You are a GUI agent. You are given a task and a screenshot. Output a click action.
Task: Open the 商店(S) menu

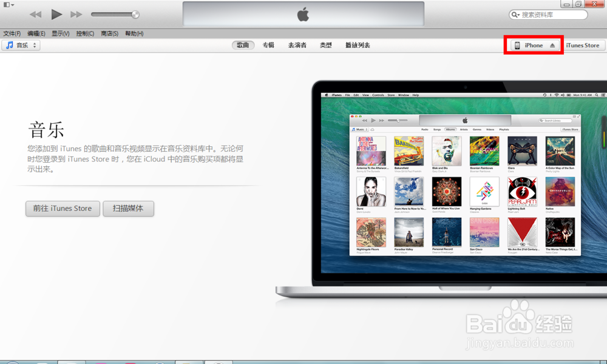(x=109, y=33)
